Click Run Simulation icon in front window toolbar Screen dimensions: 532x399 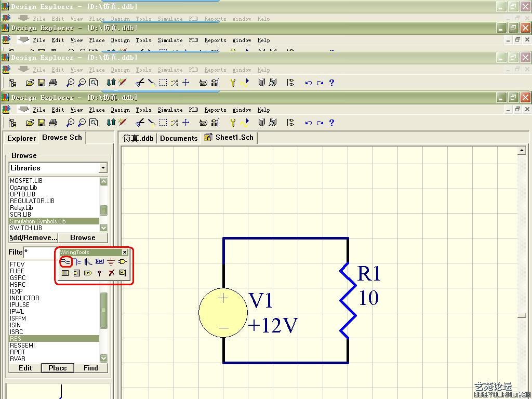point(245,123)
